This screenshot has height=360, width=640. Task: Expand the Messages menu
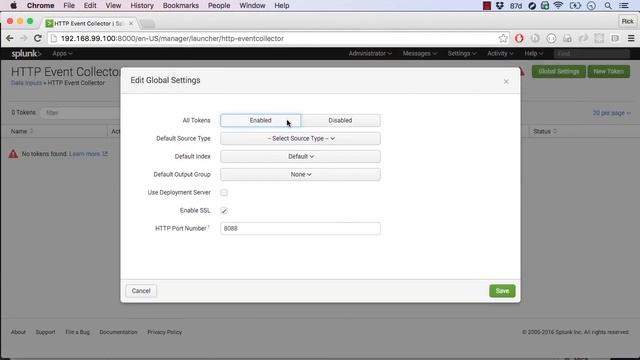click(x=420, y=53)
